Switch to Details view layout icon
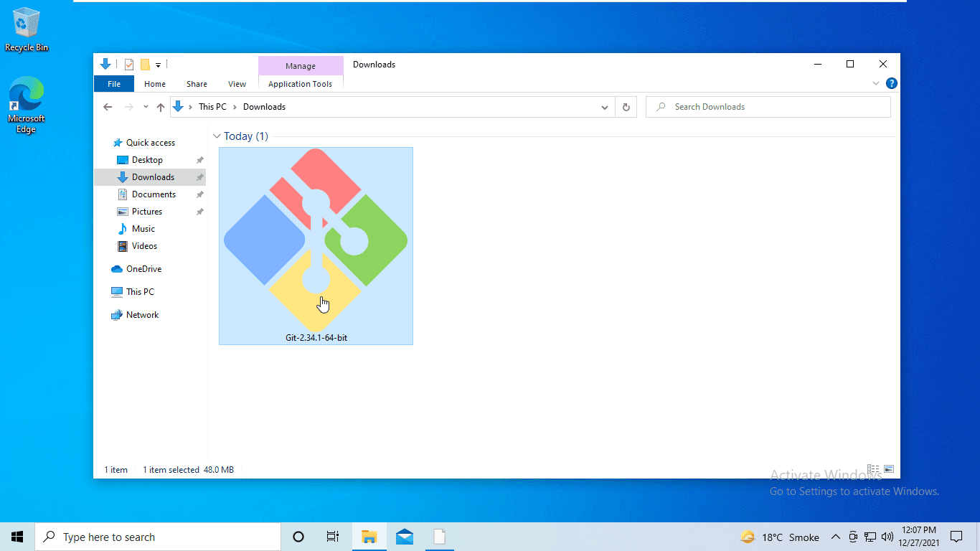Viewport: 980px width, 551px height. coord(873,469)
